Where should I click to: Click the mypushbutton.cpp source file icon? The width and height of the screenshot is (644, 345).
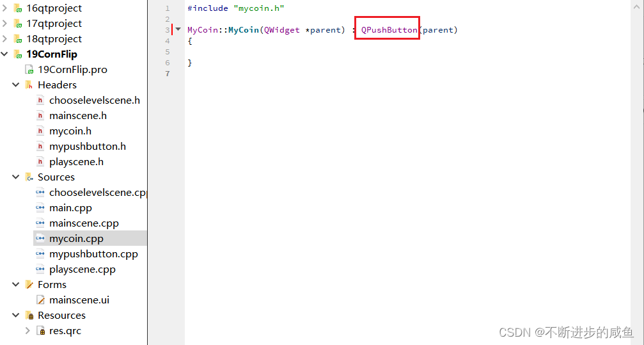pyautogui.click(x=40, y=254)
